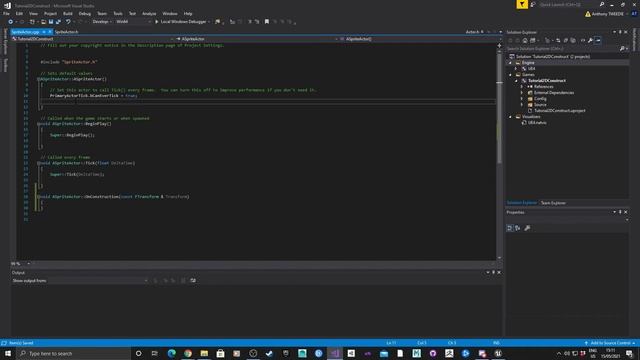Open Google Chrome from the taskbar

(x=188, y=353)
